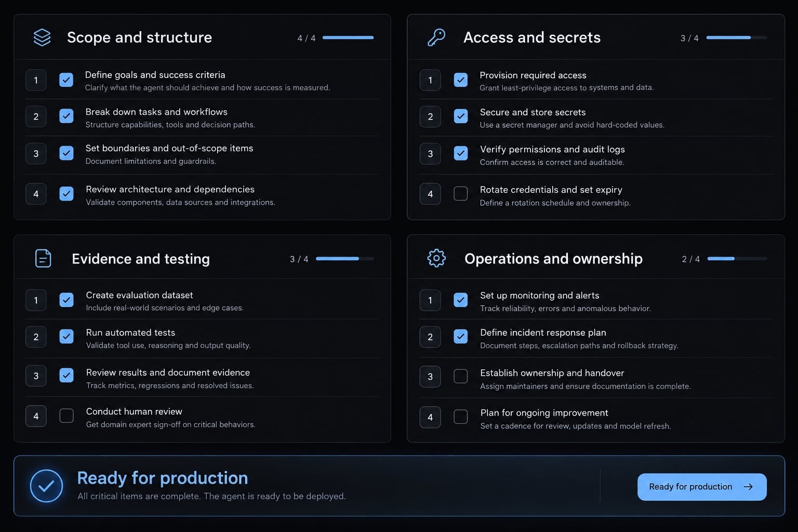
Task: Click the large checkmark circle in the production banner
Action: (46, 486)
